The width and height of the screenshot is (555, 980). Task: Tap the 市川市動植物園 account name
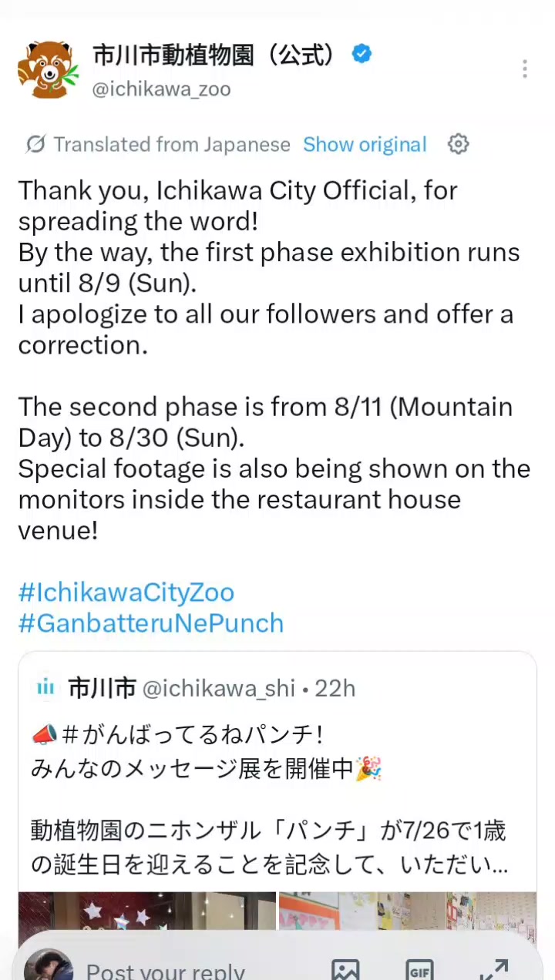point(216,55)
